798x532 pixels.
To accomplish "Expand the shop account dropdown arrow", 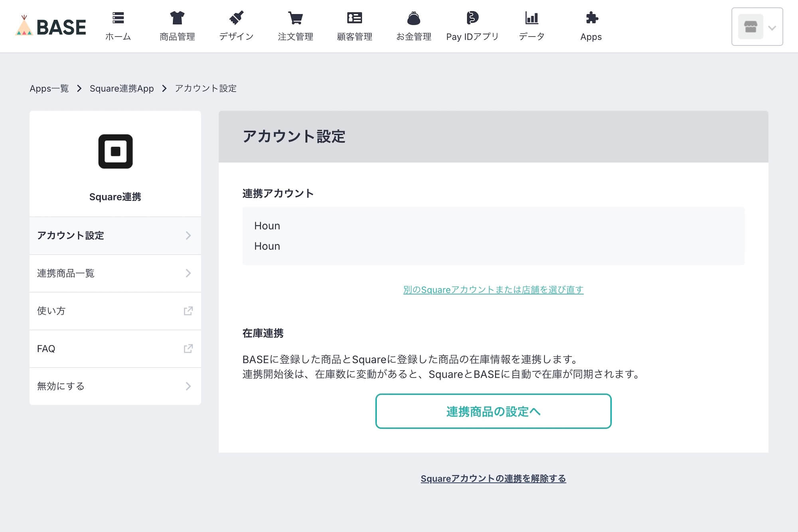I will [x=772, y=28].
